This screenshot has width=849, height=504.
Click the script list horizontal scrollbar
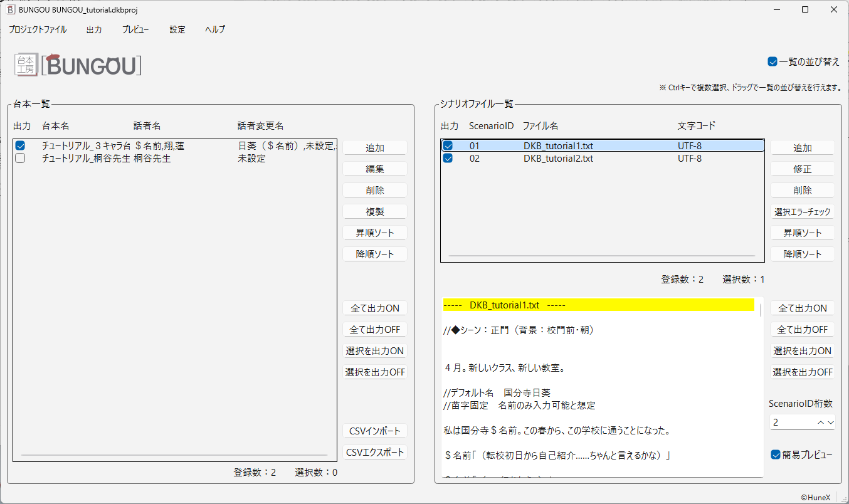(174, 455)
